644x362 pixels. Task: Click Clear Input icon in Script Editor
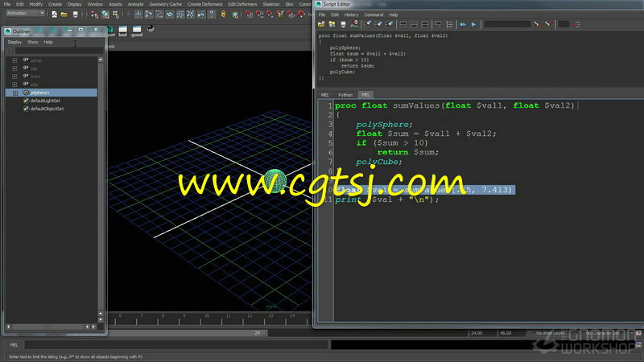378,25
